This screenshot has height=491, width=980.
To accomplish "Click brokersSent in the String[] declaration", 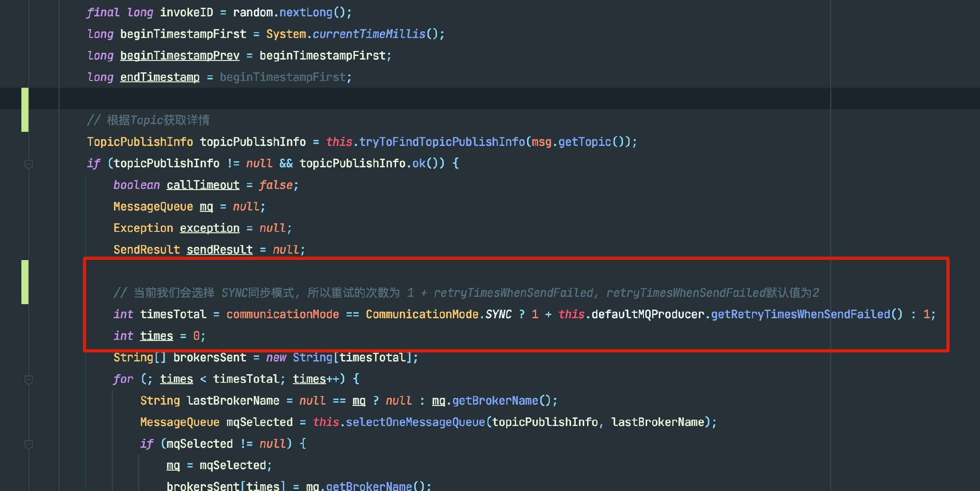I will pos(210,357).
